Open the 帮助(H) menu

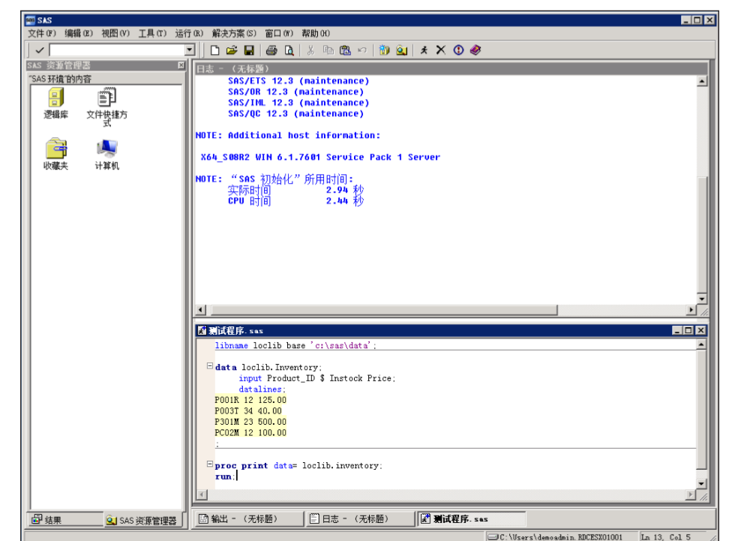(x=316, y=33)
